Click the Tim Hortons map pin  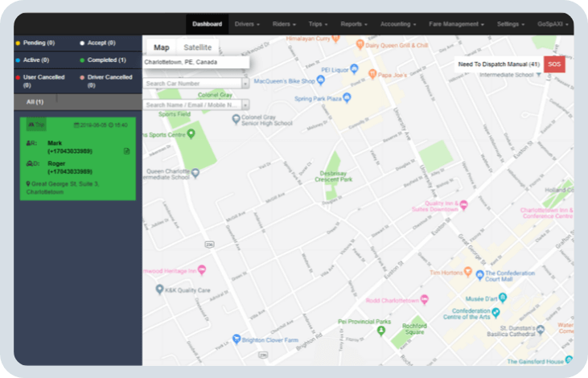point(467,272)
